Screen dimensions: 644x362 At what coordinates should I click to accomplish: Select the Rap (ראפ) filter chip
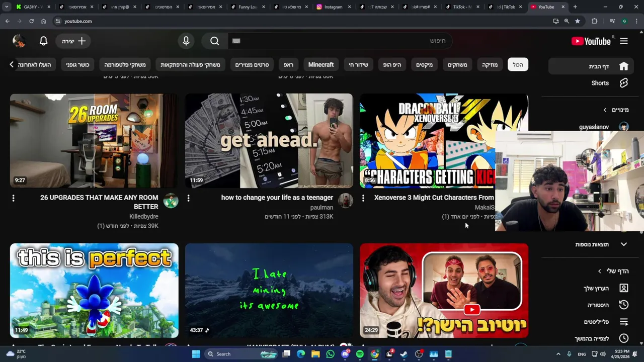coord(288,65)
